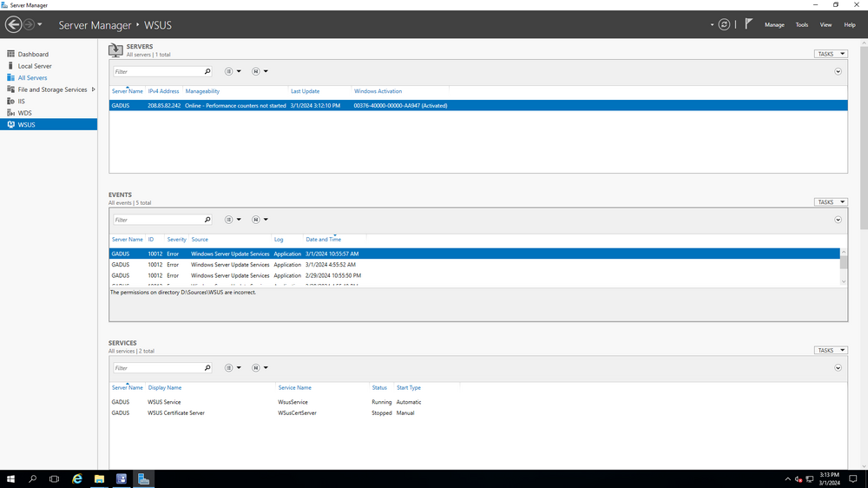Click the Services filter field
The image size is (868, 488).
tap(157, 368)
